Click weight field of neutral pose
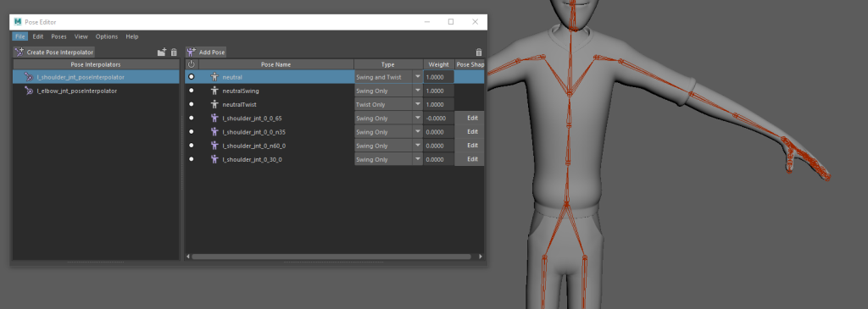This screenshot has height=309, width=868. (x=439, y=77)
